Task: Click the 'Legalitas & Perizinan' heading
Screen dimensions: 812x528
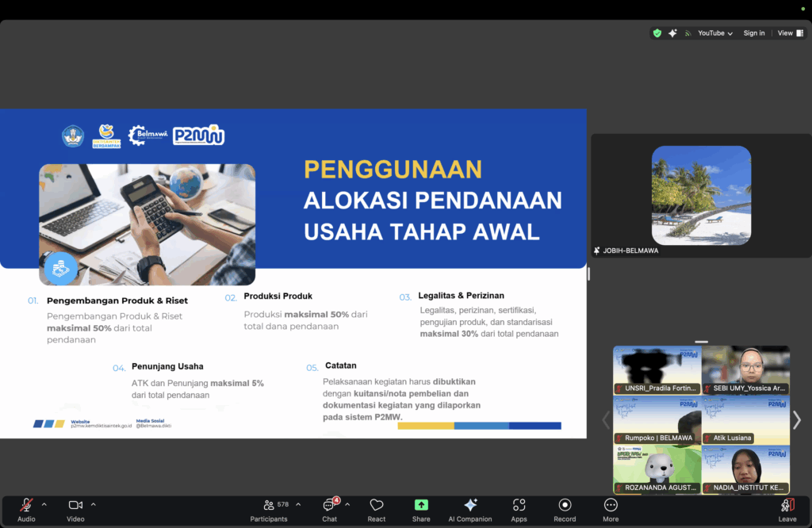Action: [x=461, y=296]
